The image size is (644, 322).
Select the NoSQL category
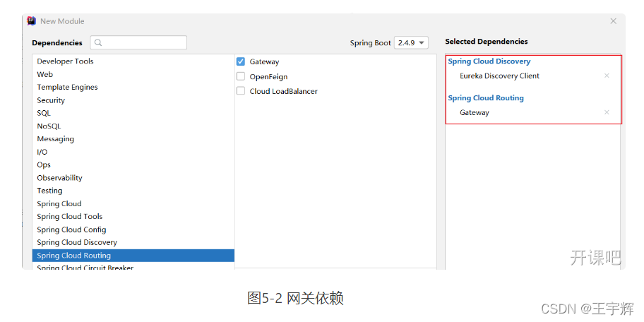[133, 126]
